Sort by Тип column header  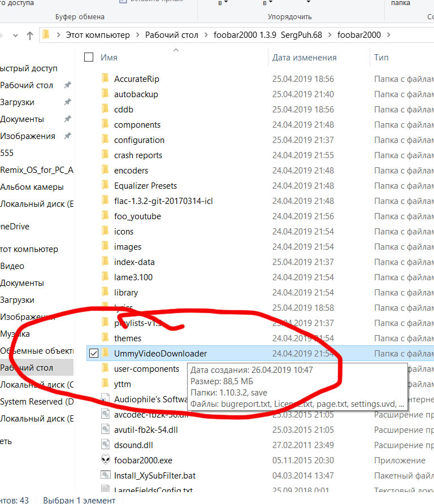(381, 58)
